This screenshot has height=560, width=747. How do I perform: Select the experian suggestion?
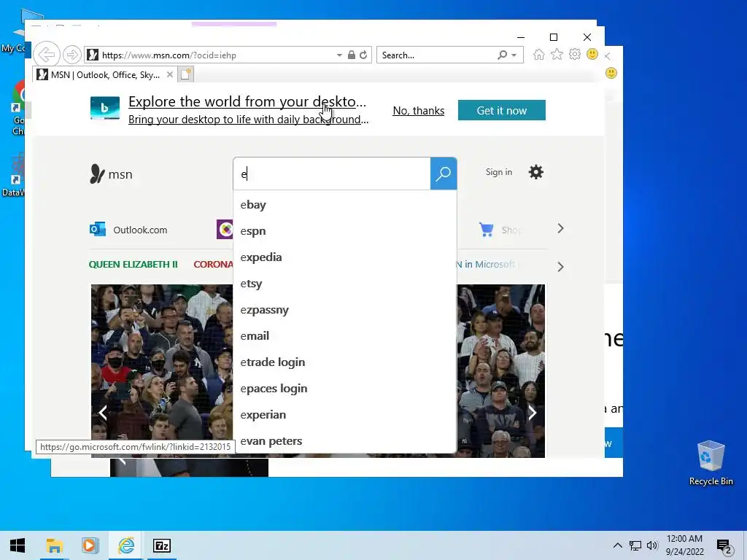click(344, 415)
